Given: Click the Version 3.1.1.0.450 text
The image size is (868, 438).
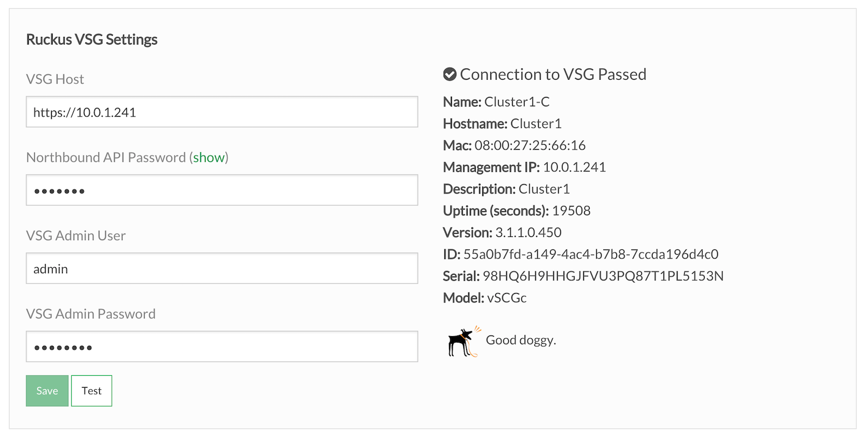Looking at the screenshot, I should [x=502, y=233].
